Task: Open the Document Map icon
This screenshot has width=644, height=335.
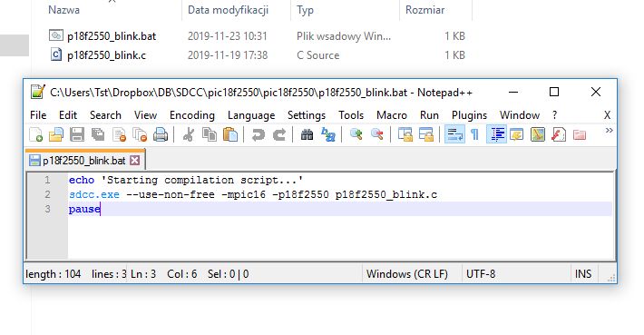Action: 538,135
